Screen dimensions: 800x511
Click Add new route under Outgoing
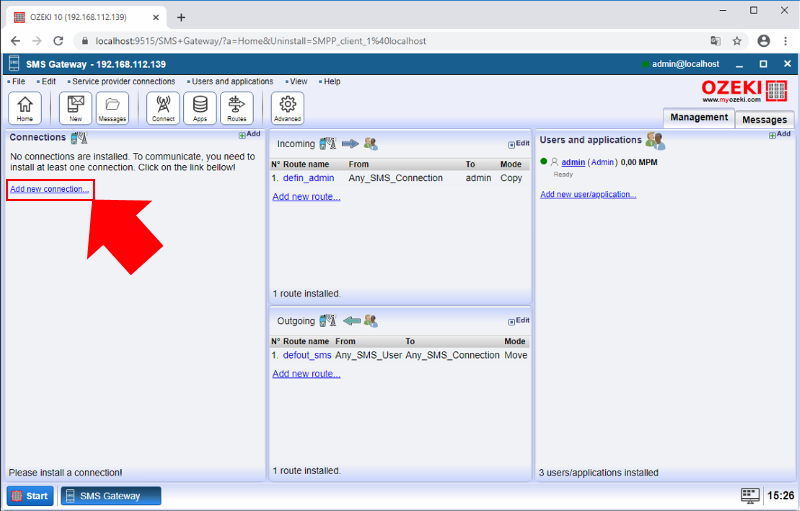click(306, 374)
